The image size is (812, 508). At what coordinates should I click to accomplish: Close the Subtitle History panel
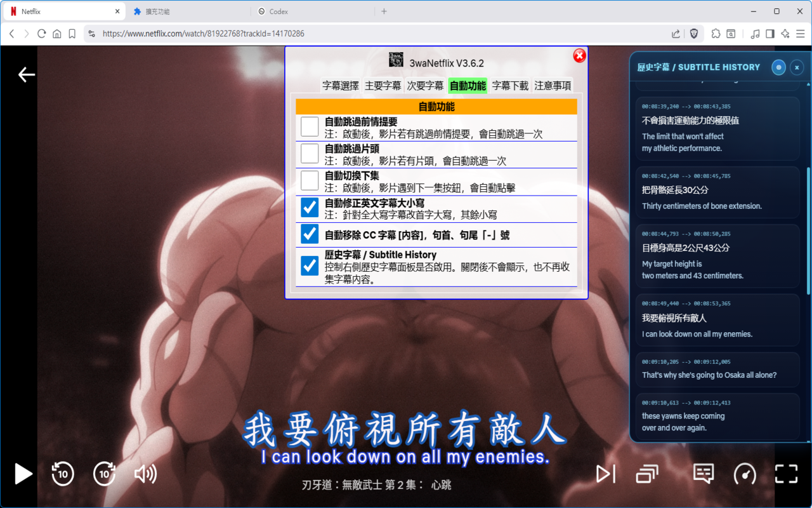(797, 67)
